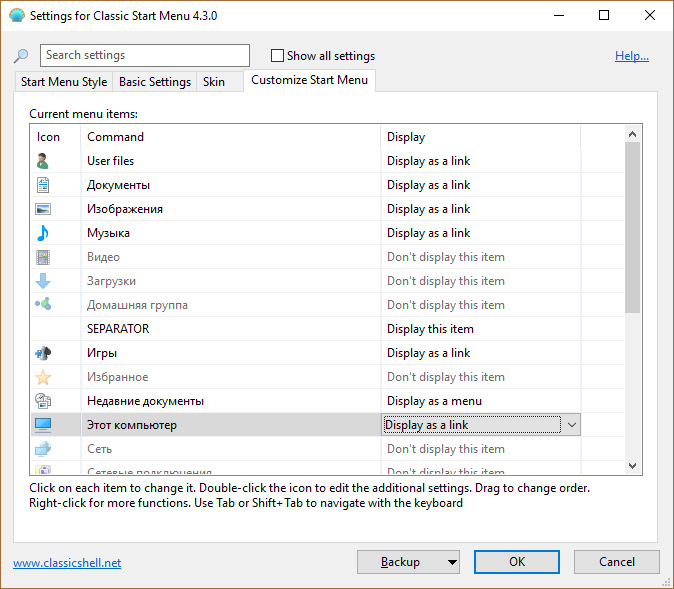Image resolution: width=674 pixels, height=589 pixels.
Task: Open the Backup button dropdown arrow
Action: pyautogui.click(x=451, y=562)
